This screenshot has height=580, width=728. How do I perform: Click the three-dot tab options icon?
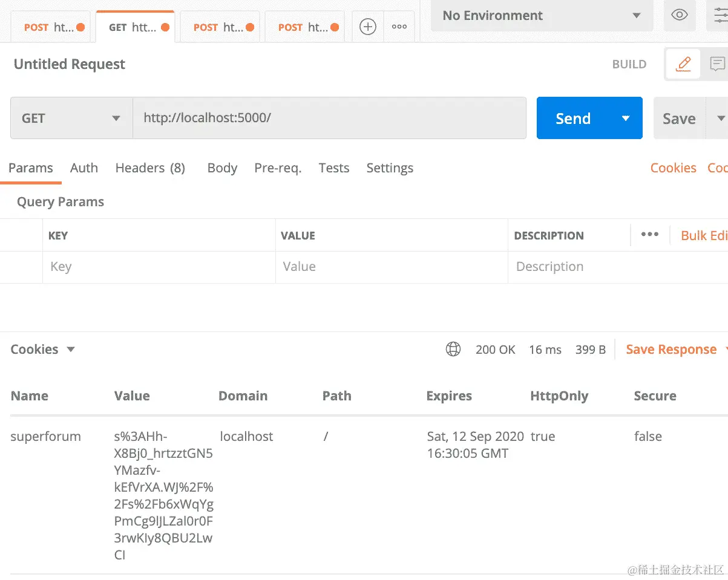tap(399, 27)
